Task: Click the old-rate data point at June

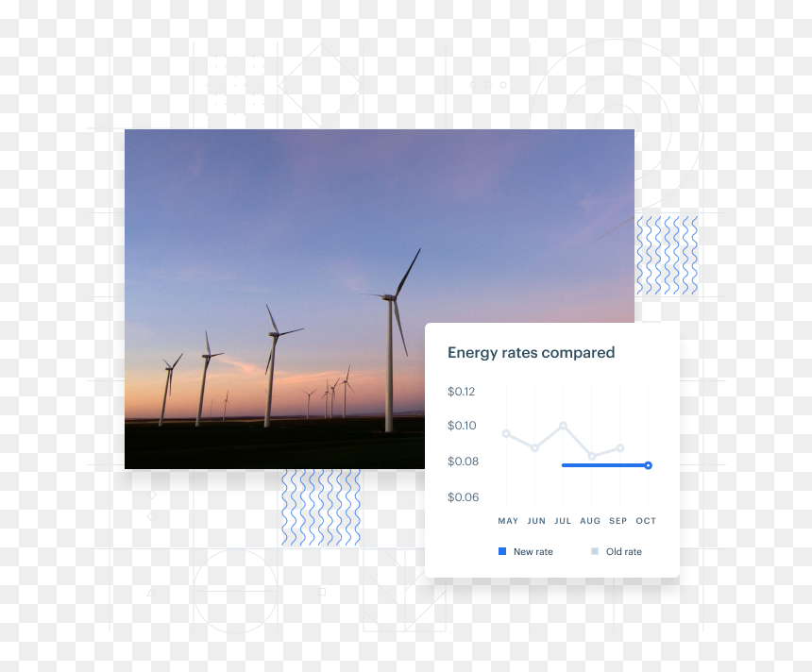Action: (x=534, y=448)
